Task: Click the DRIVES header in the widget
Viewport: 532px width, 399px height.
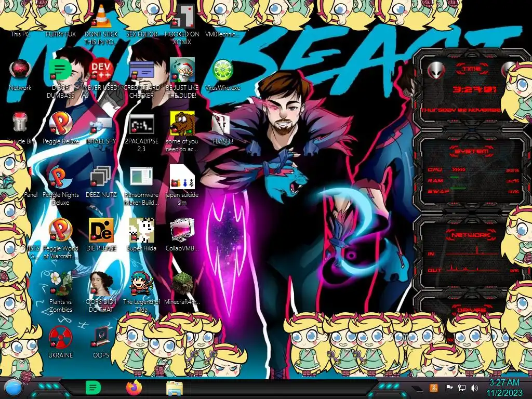Action: (x=471, y=310)
